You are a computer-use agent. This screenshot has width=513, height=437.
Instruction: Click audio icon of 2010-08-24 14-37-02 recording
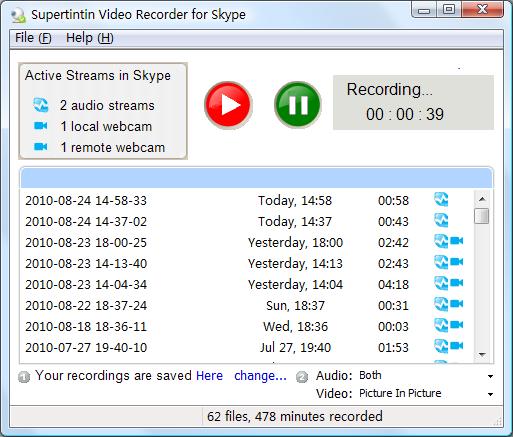[x=441, y=221]
